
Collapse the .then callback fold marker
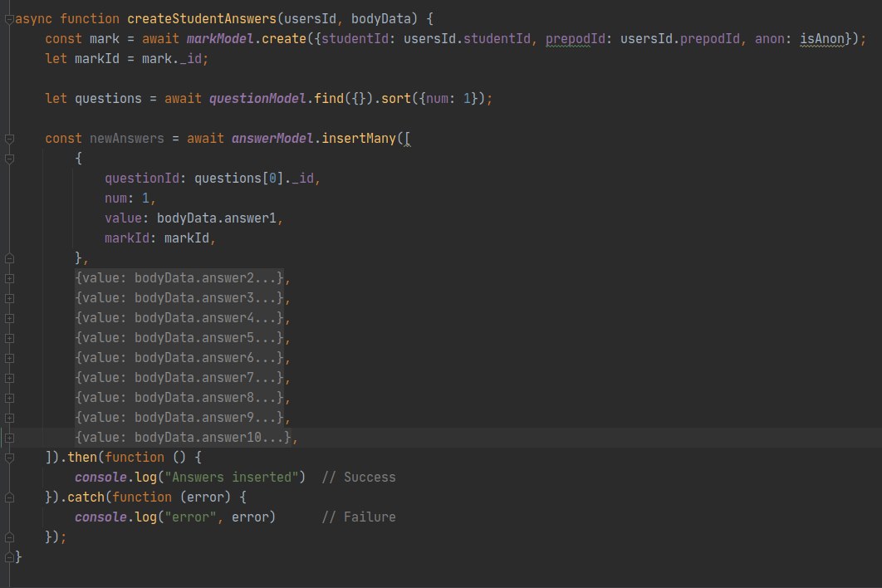pos(10,458)
